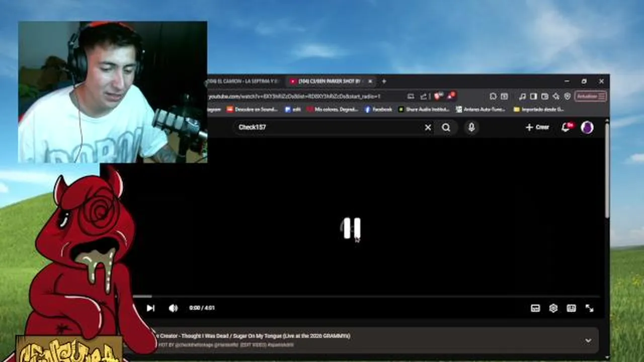
Task: Close the active YouTube tab
Action: tap(370, 81)
